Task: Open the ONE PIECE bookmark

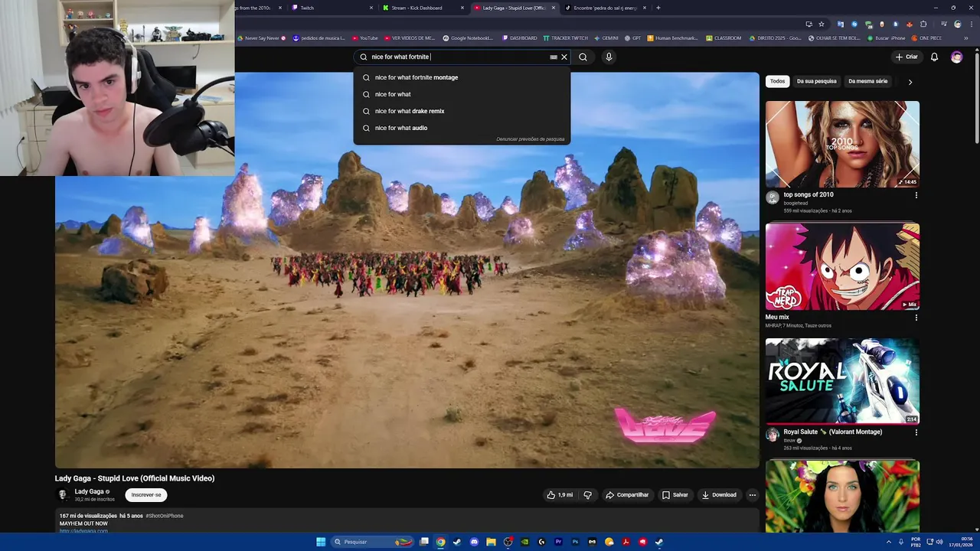Action: [x=926, y=37]
